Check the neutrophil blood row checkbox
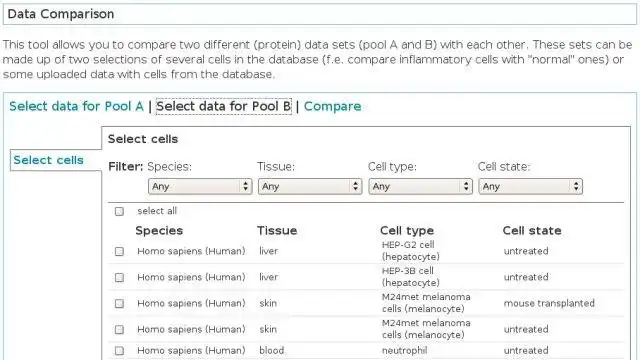 (119, 351)
